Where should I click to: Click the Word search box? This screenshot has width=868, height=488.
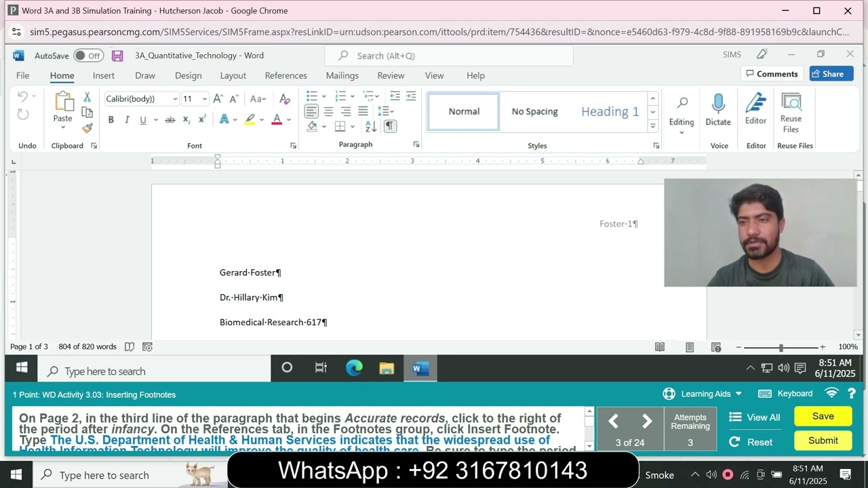449,56
